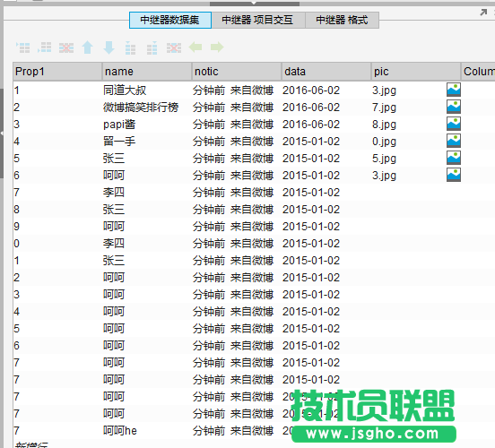The height and width of the screenshot is (448, 495).
Task: Select the 微博搞笑排行榜 name cell
Action: pyautogui.click(x=147, y=108)
